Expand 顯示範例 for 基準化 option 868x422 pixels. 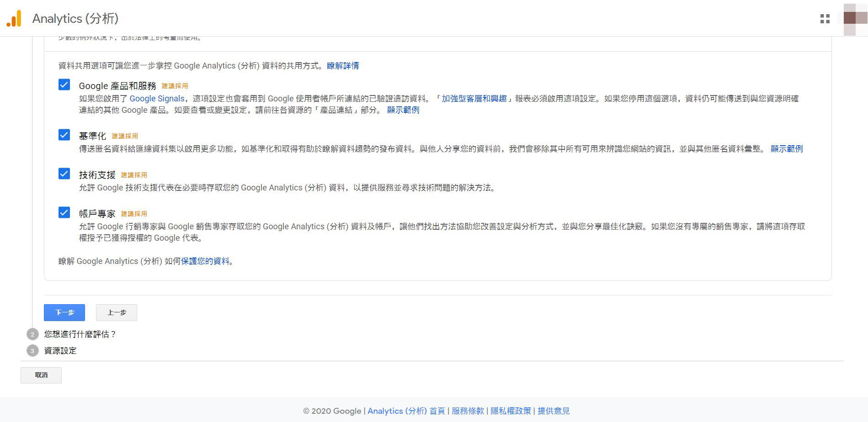pyautogui.click(x=786, y=149)
